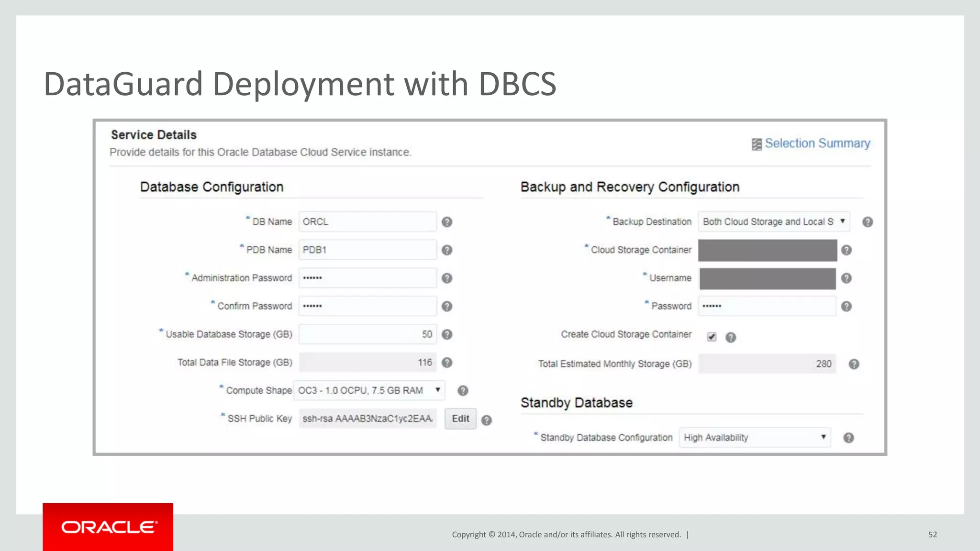980x551 pixels.
Task: Click Total Estimated Monthly Storage field showing 280
Action: click(x=767, y=364)
